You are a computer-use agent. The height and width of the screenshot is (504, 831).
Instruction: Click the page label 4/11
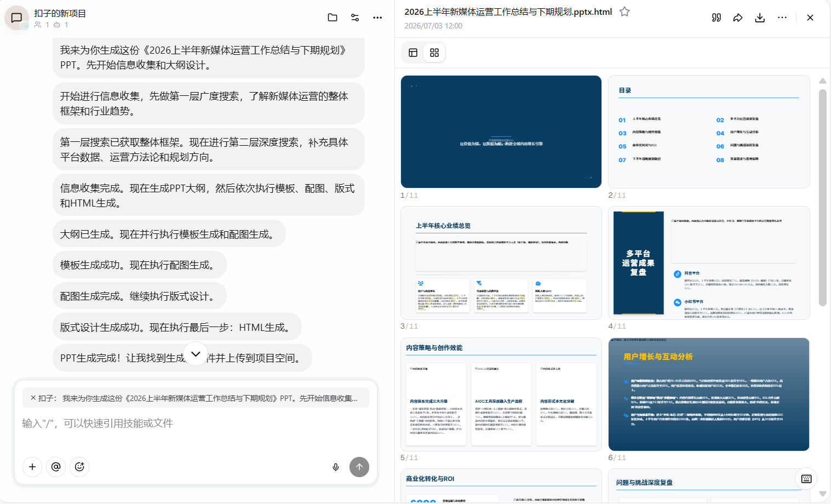point(617,326)
